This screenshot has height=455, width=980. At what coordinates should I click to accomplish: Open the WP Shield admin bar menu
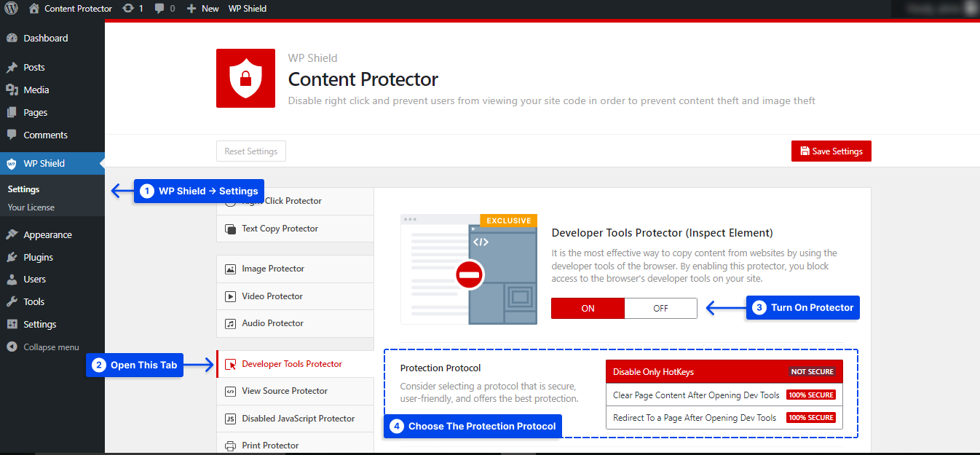pos(247,8)
